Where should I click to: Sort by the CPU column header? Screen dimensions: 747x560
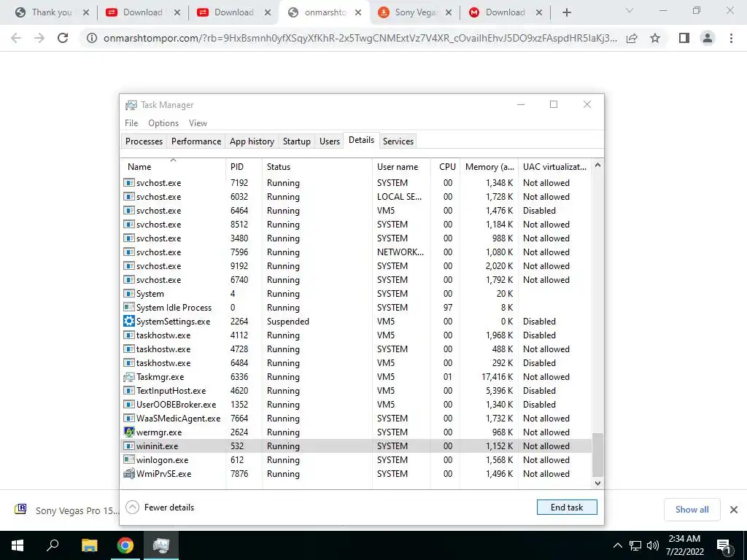tap(446, 167)
